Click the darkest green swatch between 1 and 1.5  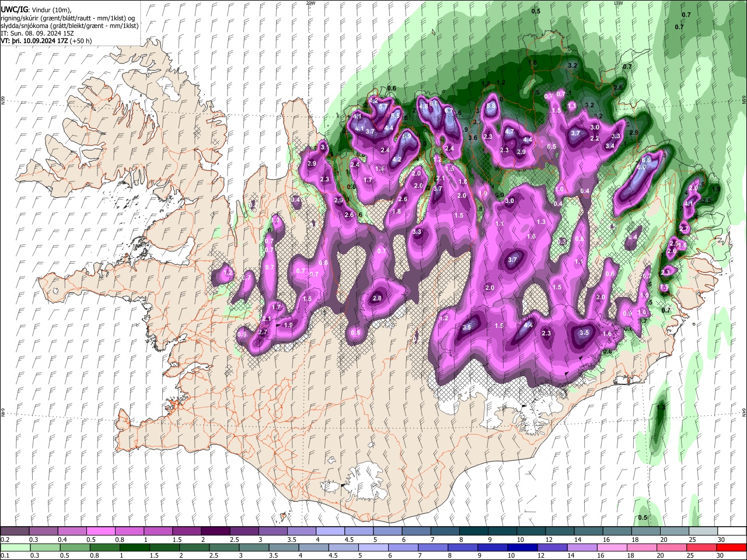135,547
